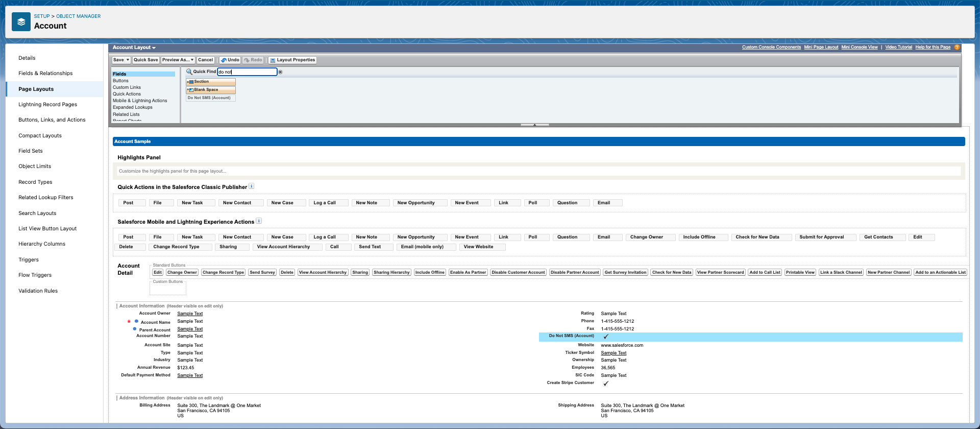Click Quick Save
Viewport: 980px width, 429px height.
(146, 60)
